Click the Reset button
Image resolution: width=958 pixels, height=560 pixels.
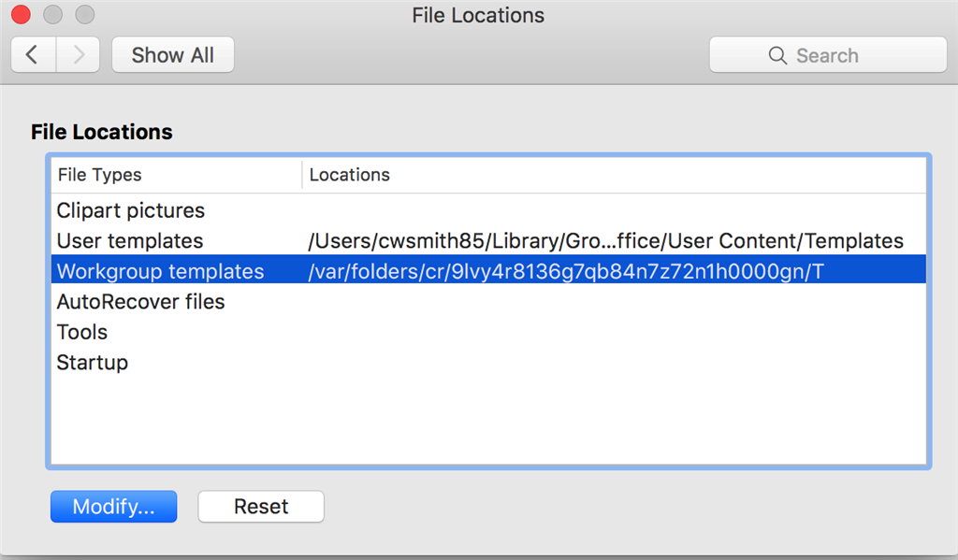tap(261, 507)
